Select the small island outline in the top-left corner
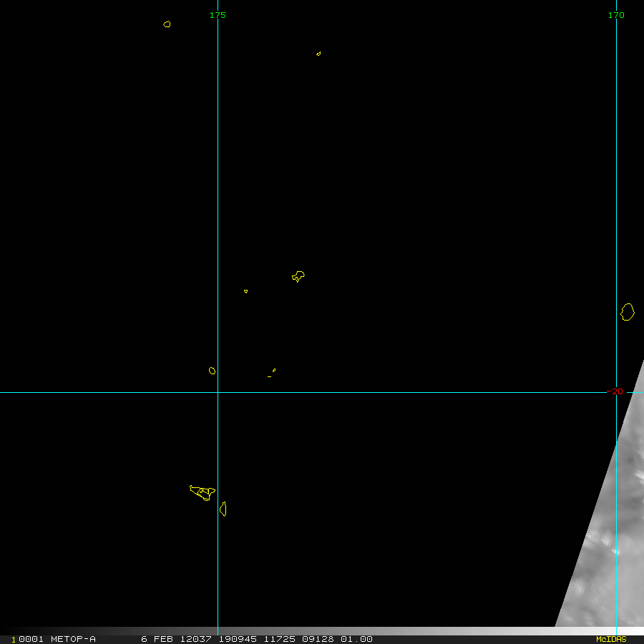This screenshot has width=644, height=644. tap(167, 24)
